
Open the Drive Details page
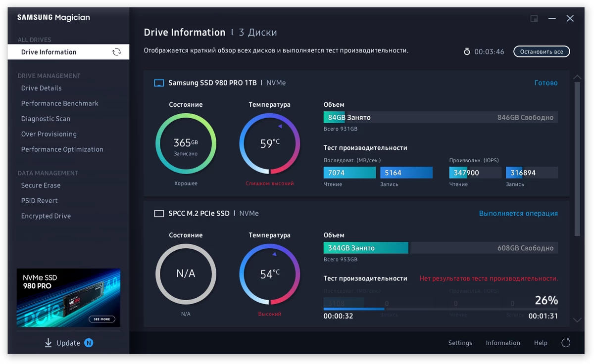[42, 88]
